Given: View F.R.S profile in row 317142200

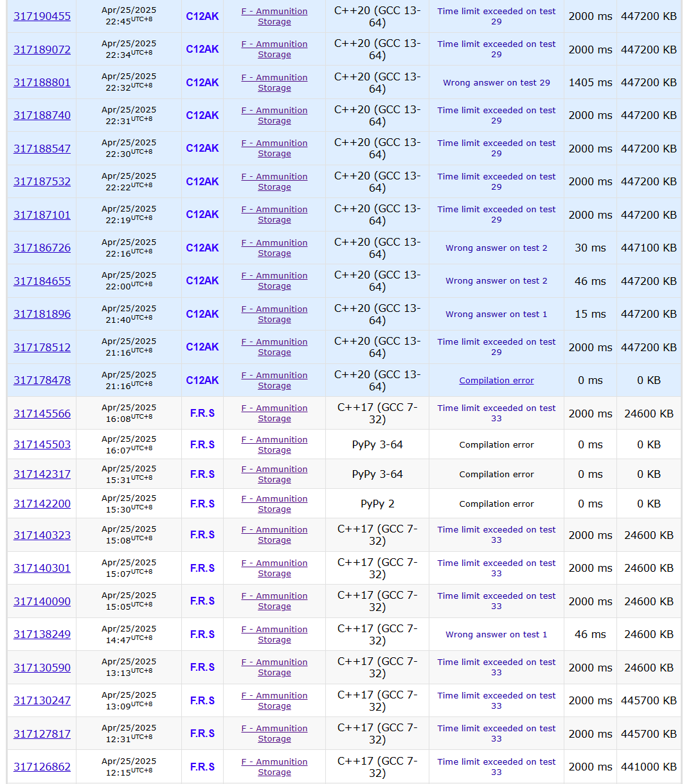Looking at the screenshot, I should click(202, 504).
